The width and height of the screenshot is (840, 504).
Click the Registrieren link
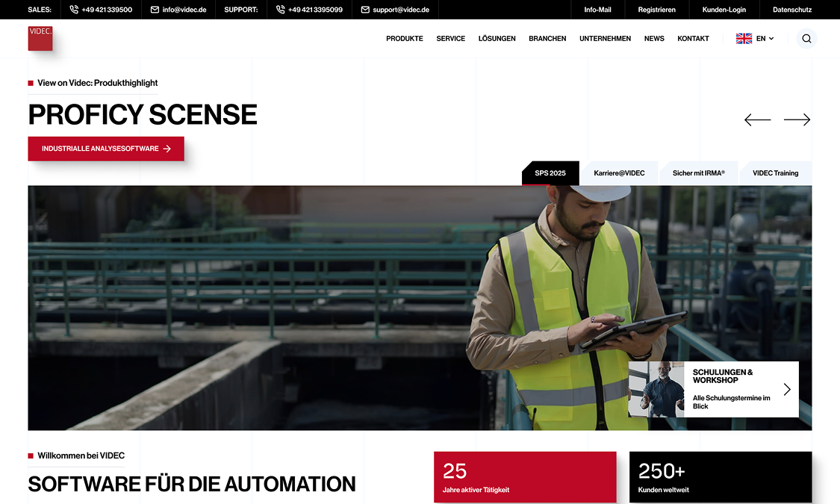pyautogui.click(x=656, y=10)
